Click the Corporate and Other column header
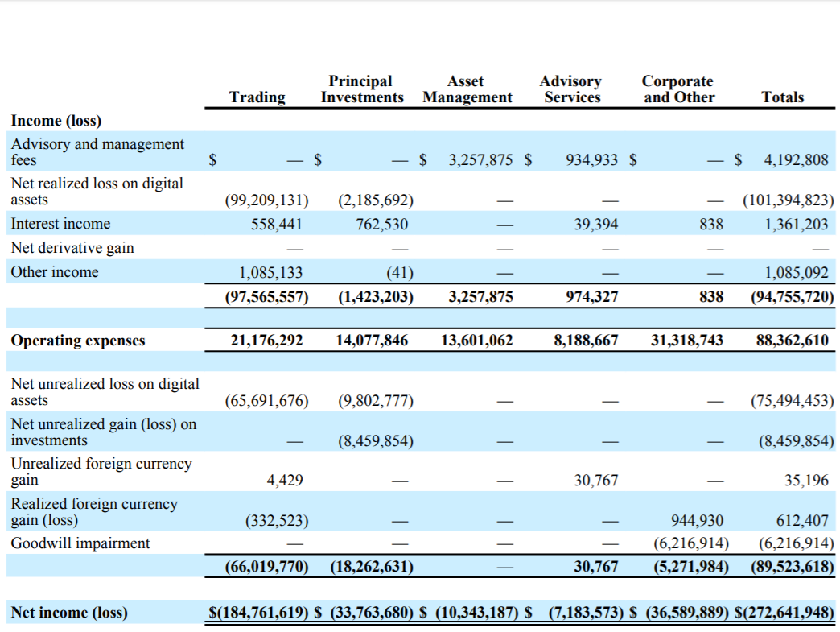The width and height of the screenshot is (840, 632). (678, 89)
